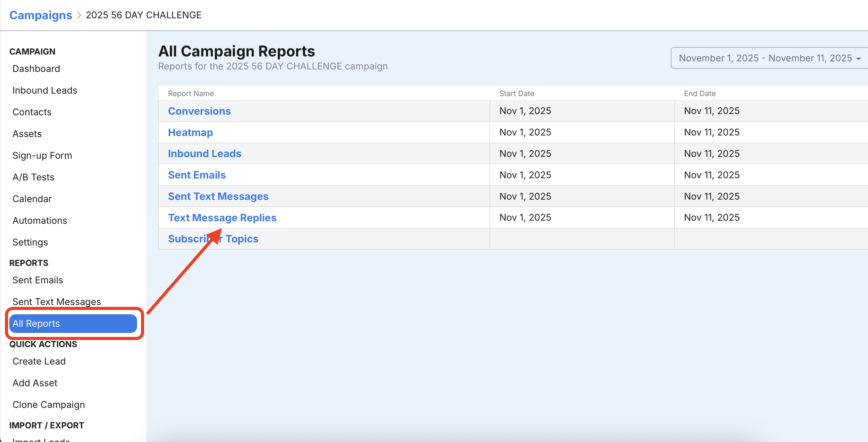868x442 pixels.
Task: Open the Sent Text Messages report link
Action: pyautogui.click(x=218, y=196)
